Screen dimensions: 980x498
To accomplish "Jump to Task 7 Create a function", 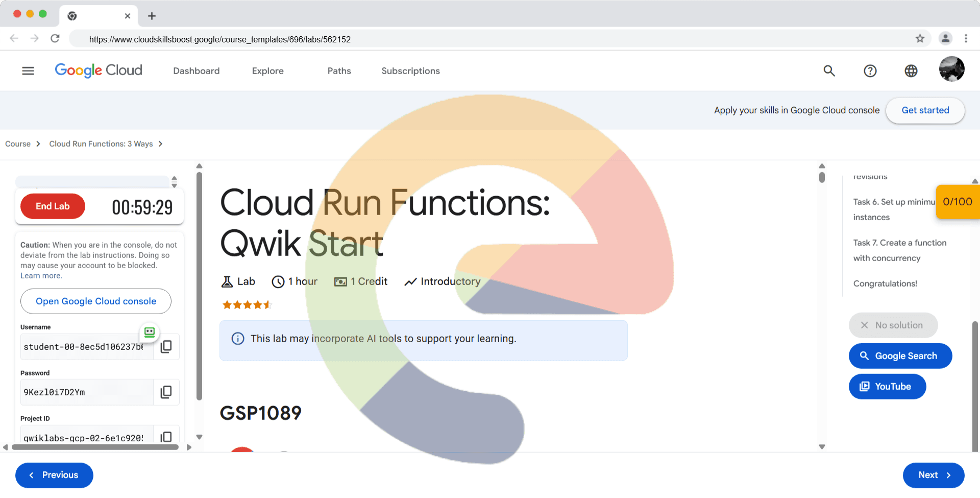I will [x=900, y=250].
